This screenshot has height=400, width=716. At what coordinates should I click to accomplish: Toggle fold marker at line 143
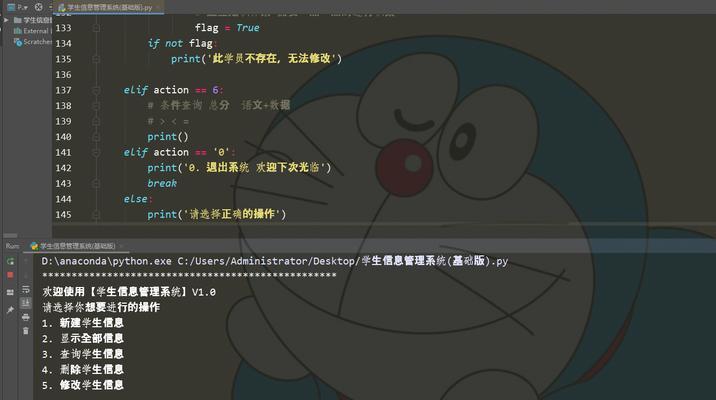click(96, 183)
